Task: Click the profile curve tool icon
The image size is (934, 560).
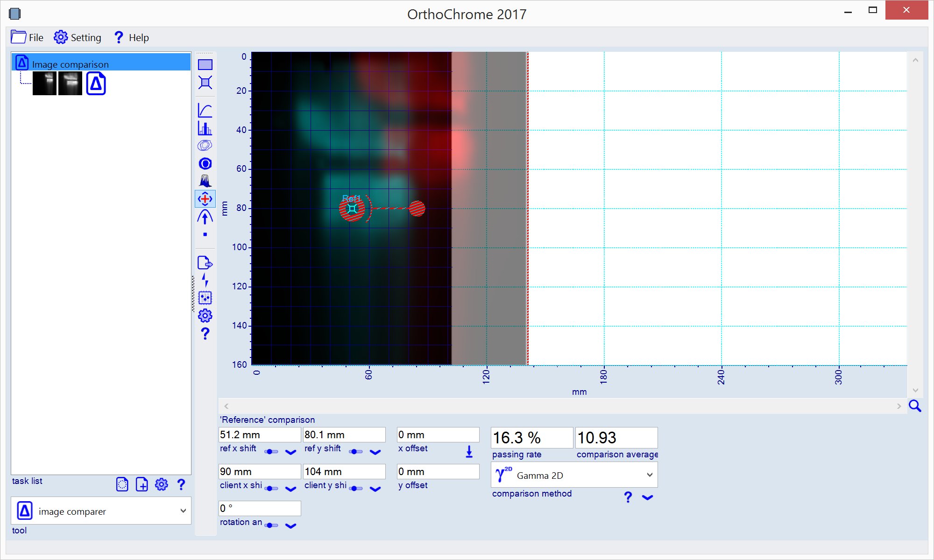Action: [205, 110]
